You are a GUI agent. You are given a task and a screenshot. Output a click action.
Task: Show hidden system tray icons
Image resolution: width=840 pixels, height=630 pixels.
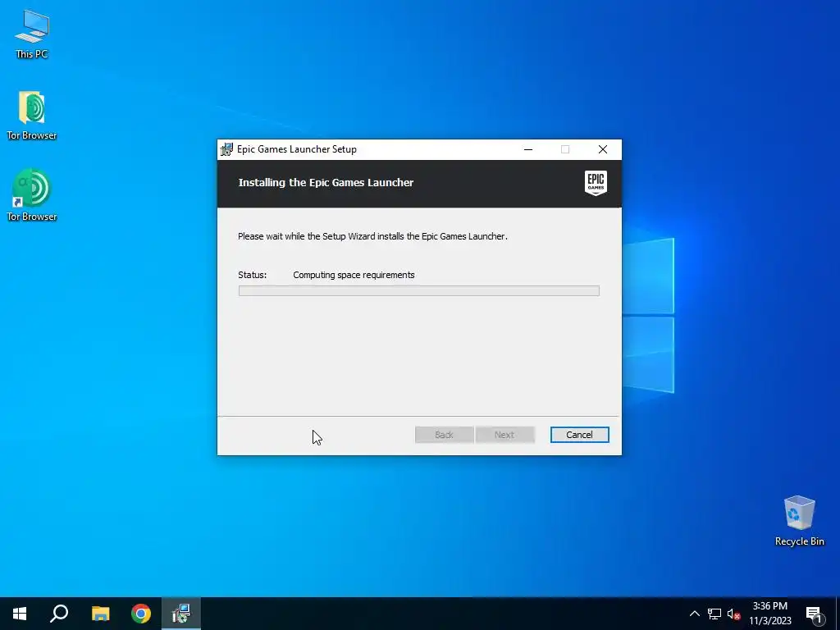(694, 614)
